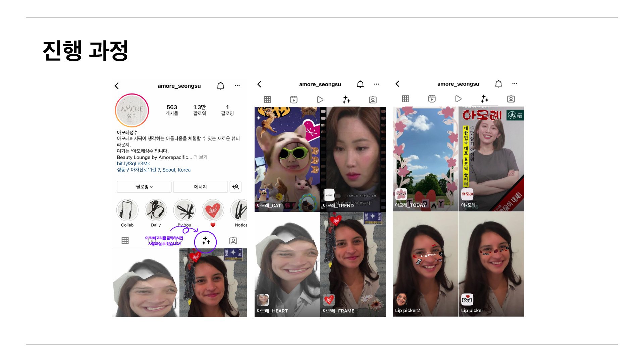This screenshot has width=644, height=362.
Task: Select the tagged tab on the right screen
Action: point(511,99)
